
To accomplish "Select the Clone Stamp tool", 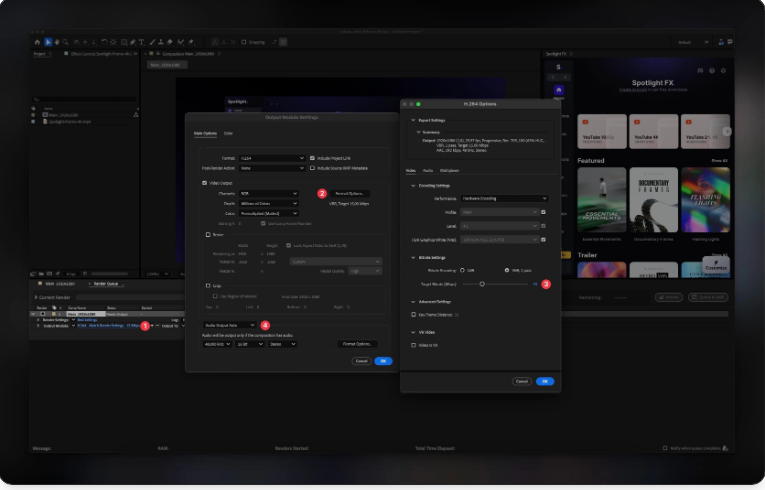I will pyautogui.click(x=161, y=42).
